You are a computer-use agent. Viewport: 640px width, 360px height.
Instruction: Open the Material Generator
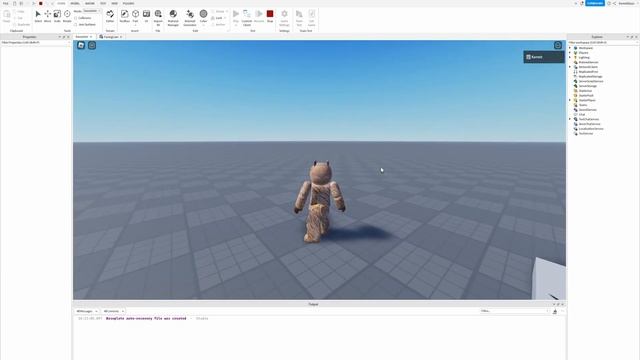click(190, 17)
